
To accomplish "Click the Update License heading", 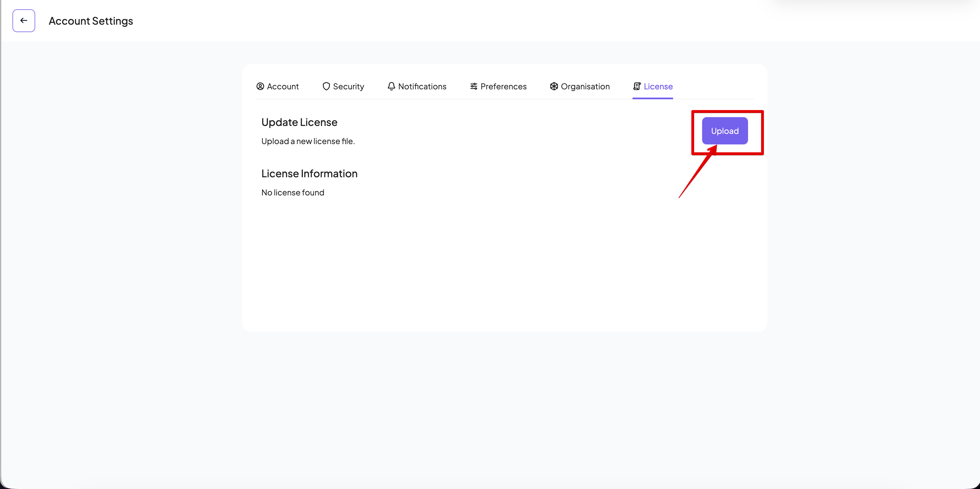I will click(x=299, y=122).
